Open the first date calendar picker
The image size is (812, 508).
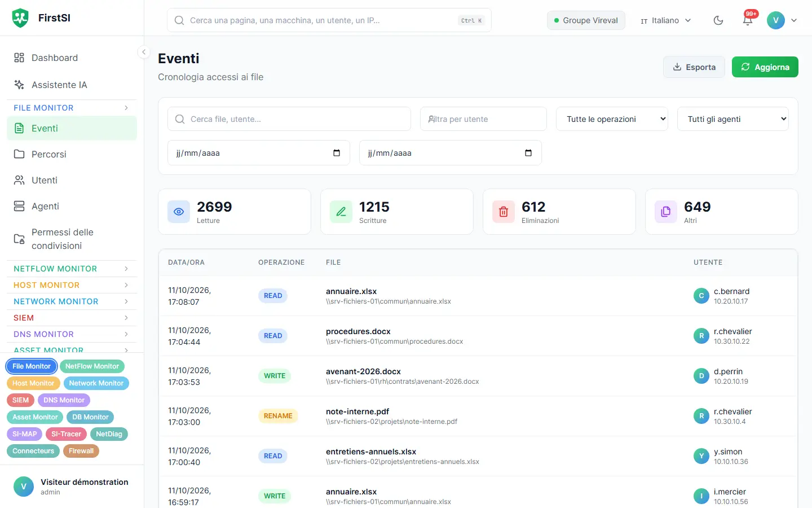(337, 153)
